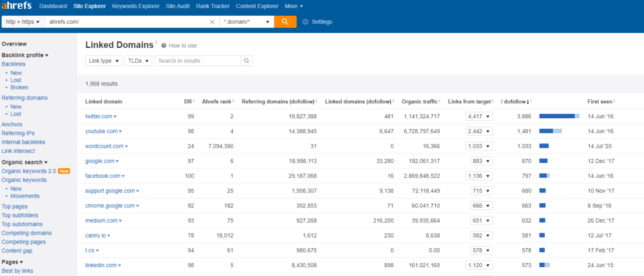Open Broken backlinks in the sidebar
Screen dimensions: 644x276
pos(19,87)
